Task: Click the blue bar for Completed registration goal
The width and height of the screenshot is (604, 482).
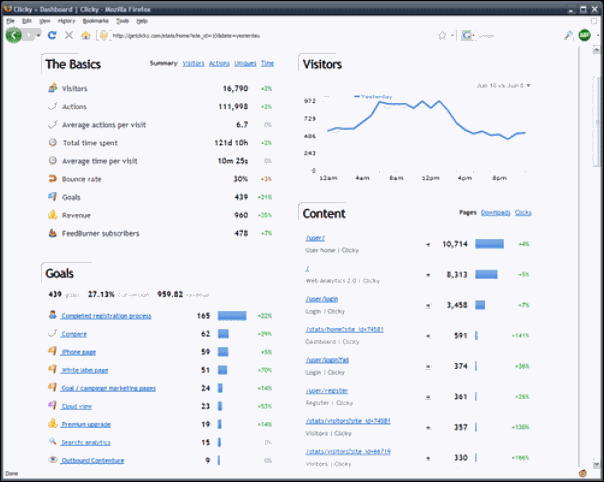Action: (232, 316)
